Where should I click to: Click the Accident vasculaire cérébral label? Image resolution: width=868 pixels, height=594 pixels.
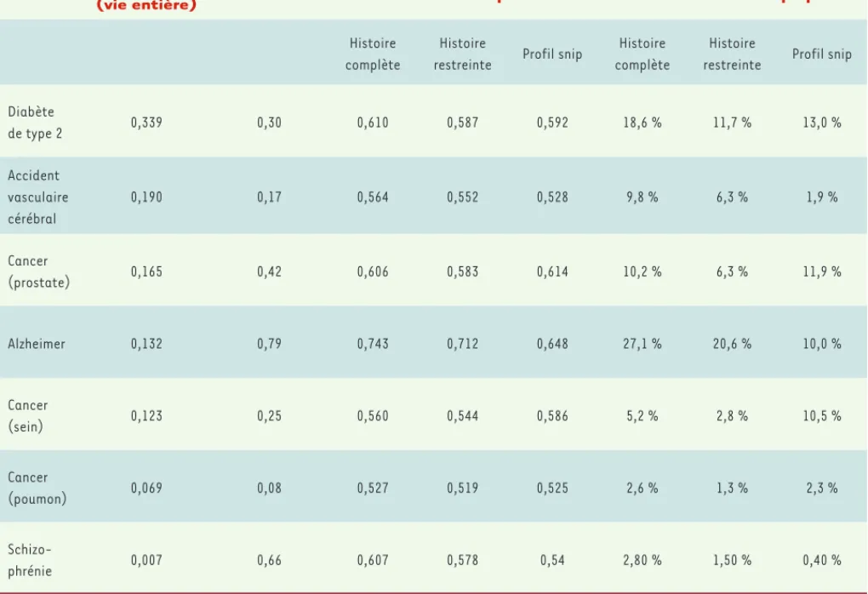pos(38,197)
